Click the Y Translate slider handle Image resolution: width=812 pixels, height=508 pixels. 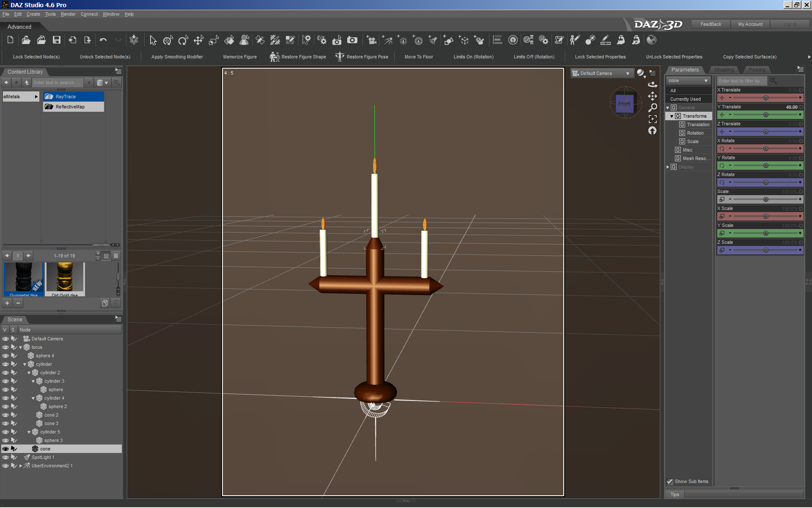pyautogui.click(x=765, y=115)
